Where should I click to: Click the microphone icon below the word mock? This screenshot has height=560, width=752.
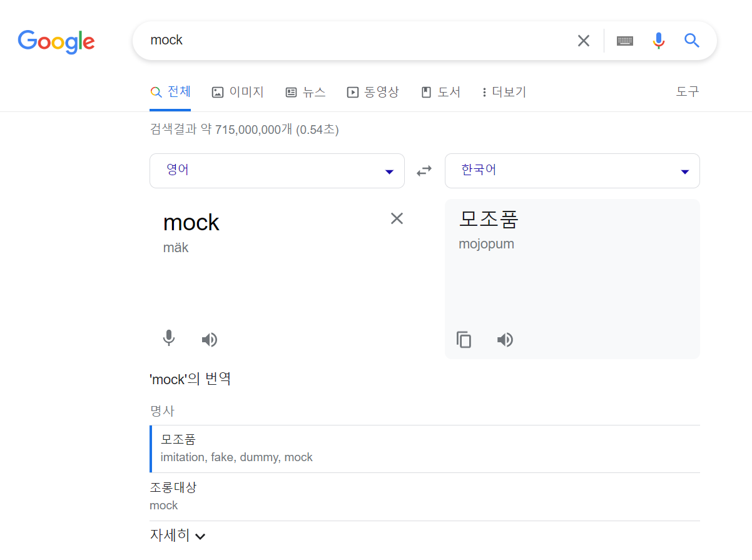pyautogui.click(x=168, y=339)
